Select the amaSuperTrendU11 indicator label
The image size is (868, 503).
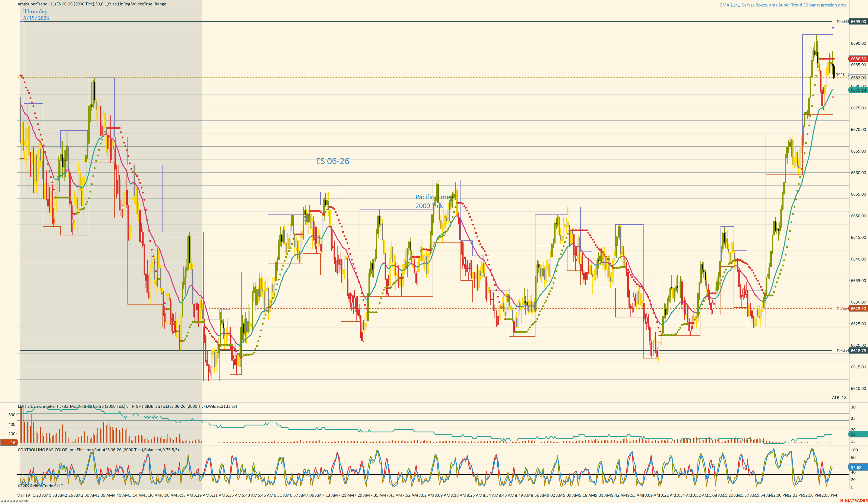(x=93, y=4)
